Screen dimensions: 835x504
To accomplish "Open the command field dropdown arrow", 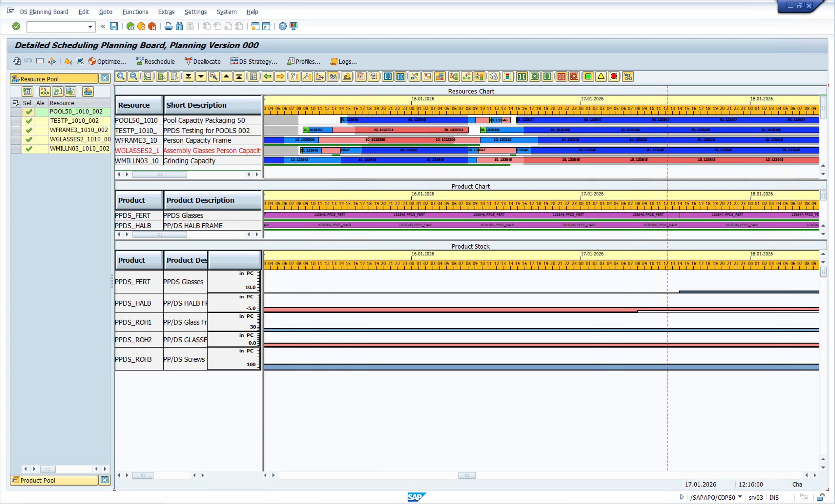I will (90, 27).
